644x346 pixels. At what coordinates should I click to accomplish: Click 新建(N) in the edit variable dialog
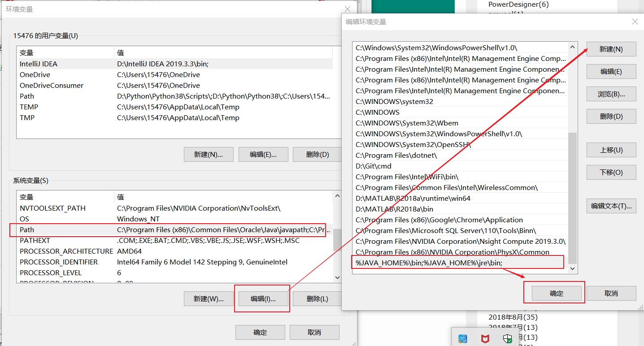tap(611, 49)
